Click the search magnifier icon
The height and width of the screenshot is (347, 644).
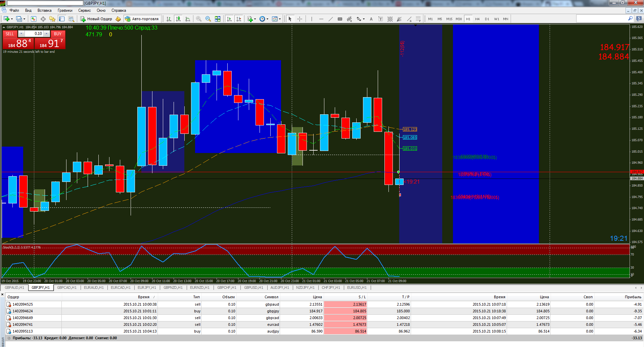coord(630,18)
